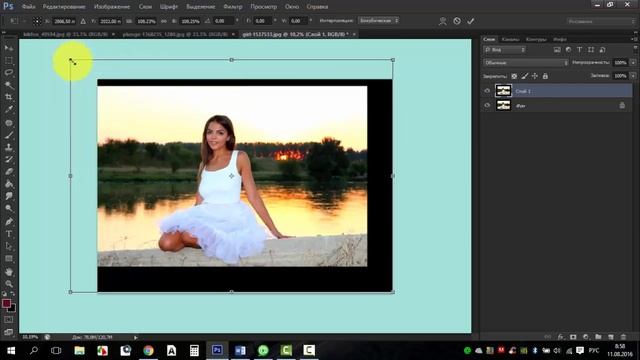Image resolution: width=640 pixels, height=360 pixels.
Task: Open the layer opacity slider dropdown
Action: point(633,63)
